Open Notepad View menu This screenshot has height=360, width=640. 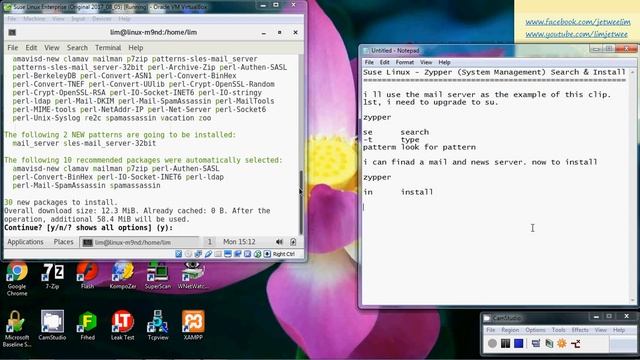pos(426,62)
